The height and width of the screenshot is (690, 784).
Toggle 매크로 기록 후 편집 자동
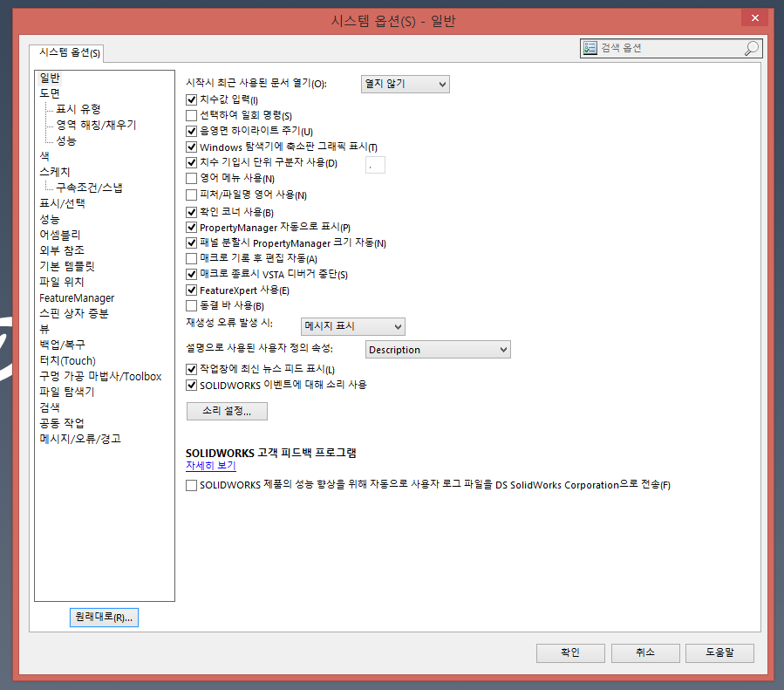pos(190,258)
